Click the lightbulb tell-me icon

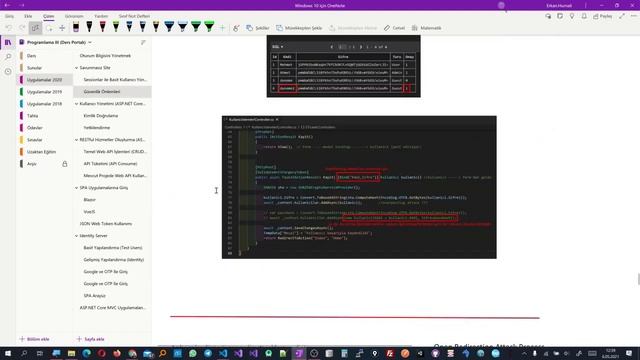(x=572, y=16)
